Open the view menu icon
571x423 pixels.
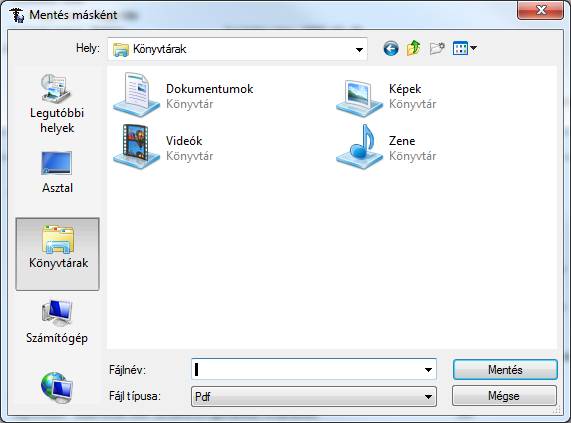tap(464, 48)
